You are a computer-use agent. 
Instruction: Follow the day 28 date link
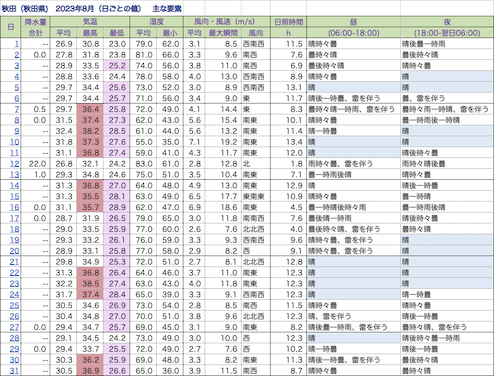14,338
